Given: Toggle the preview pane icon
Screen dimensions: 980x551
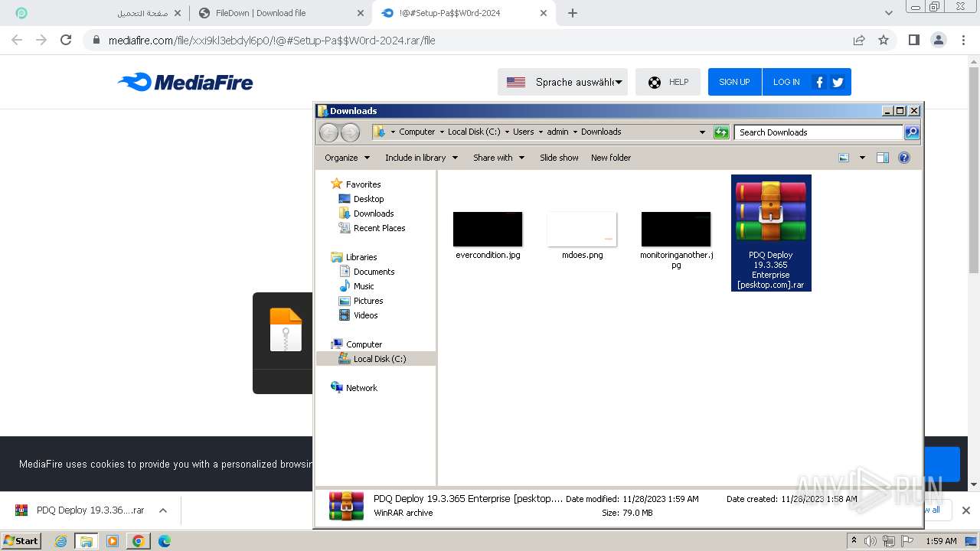Looking at the screenshot, I should 883,158.
